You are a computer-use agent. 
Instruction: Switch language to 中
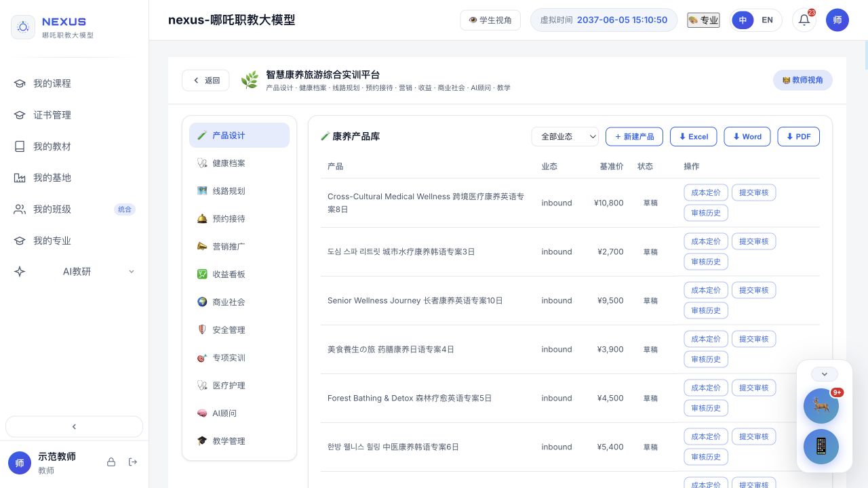(743, 20)
